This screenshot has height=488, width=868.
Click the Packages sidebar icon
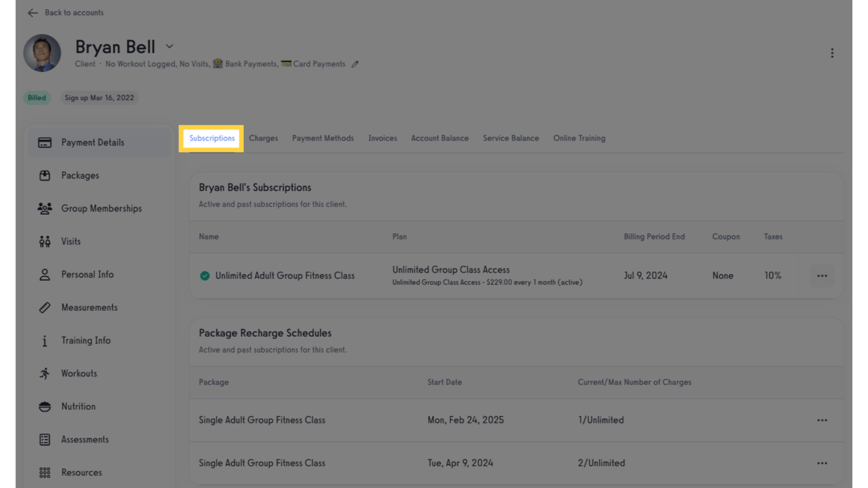(43, 175)
